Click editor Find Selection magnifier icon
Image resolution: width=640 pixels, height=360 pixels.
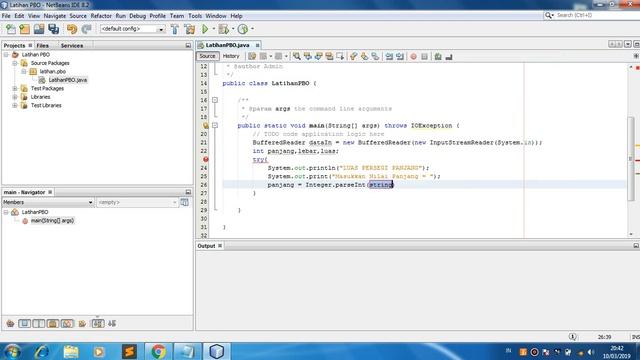coord(297,56)
